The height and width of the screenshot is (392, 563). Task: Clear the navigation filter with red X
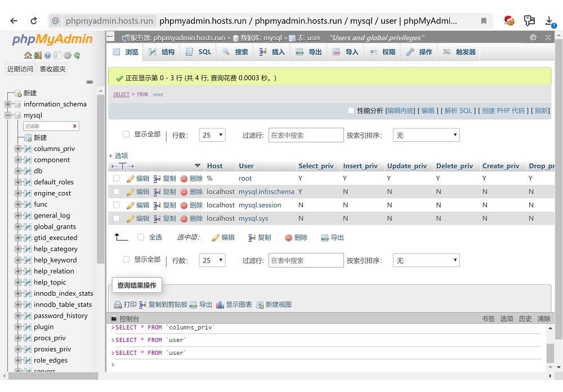pyautogui.click(x=75, y=126)
